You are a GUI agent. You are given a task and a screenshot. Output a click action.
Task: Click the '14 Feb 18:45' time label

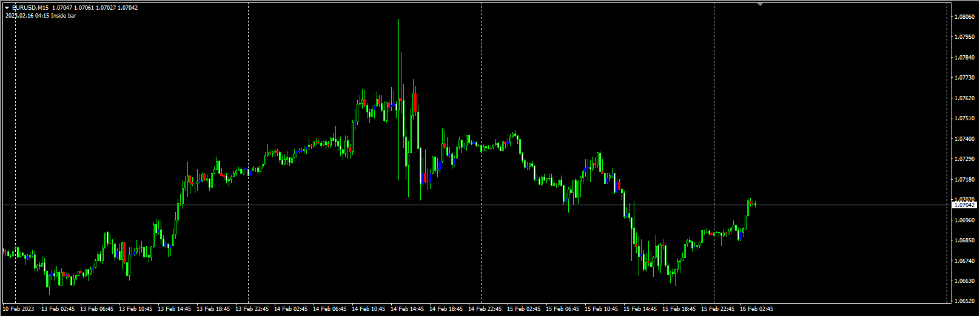[446, 309]
